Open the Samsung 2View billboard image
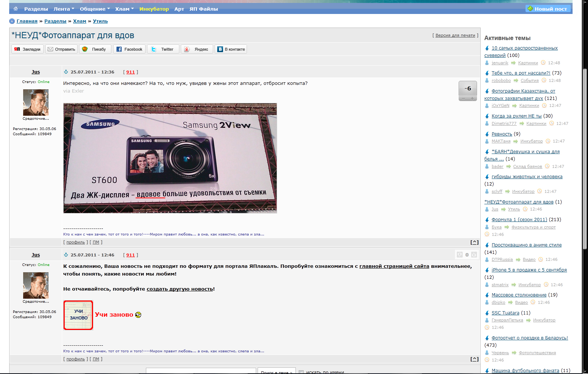This screenshot has height=374, width=588. 170,158
